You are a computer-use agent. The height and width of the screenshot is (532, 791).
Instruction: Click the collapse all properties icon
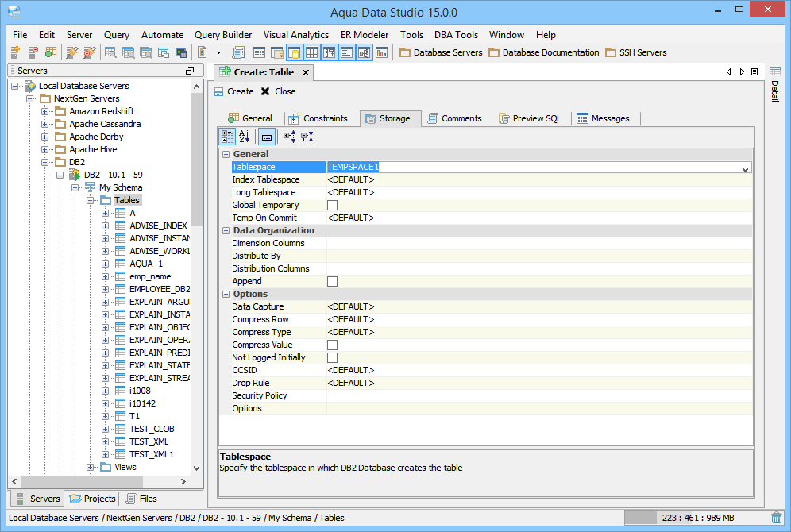coord(307,137)
